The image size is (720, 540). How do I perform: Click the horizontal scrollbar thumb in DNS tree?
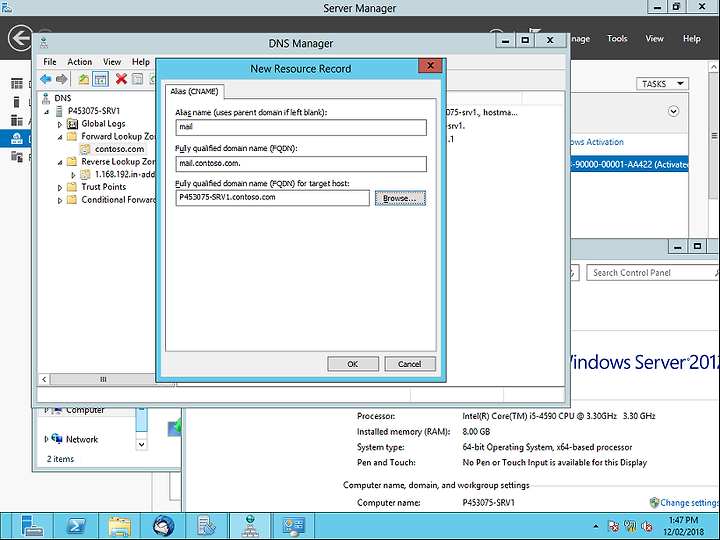[x=103, y=379]
